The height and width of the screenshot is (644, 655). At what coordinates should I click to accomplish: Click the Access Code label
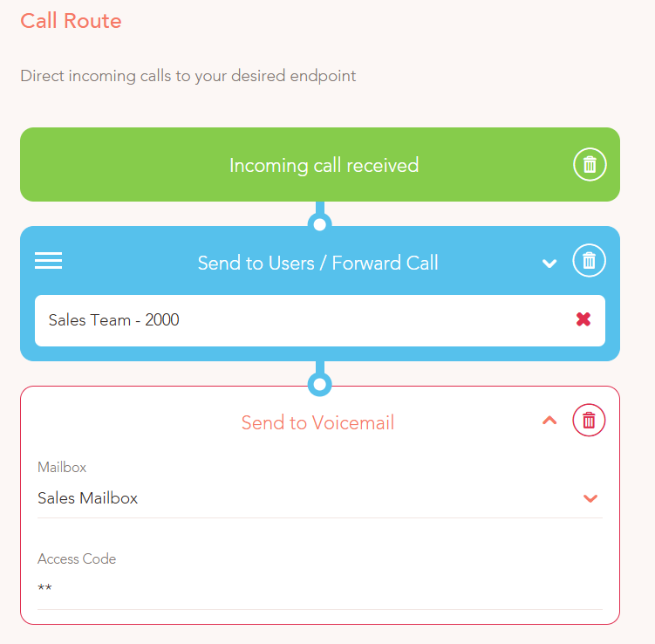[x=77, y=558]
